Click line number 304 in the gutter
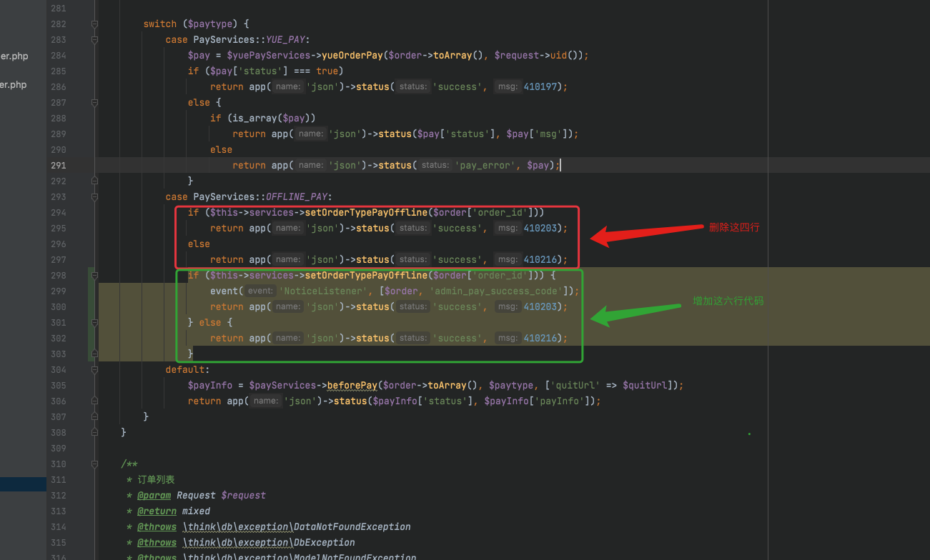This screenshot has height=560, width=930. (58, 370)
